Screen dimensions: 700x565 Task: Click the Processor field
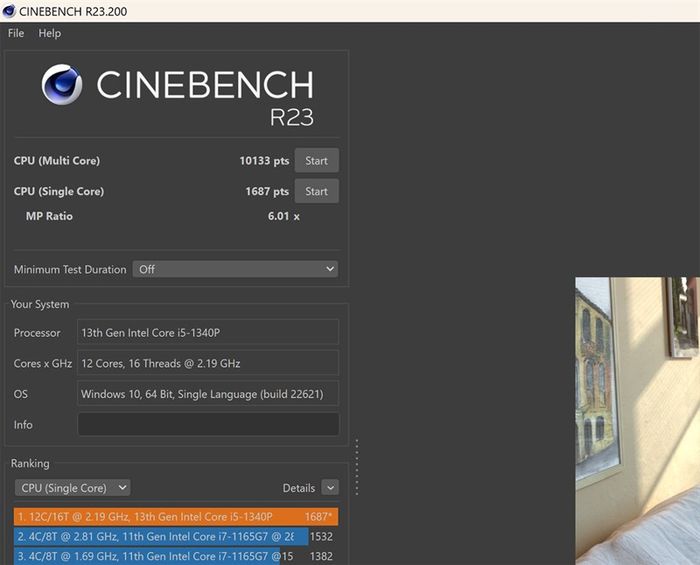pos(208,332)
